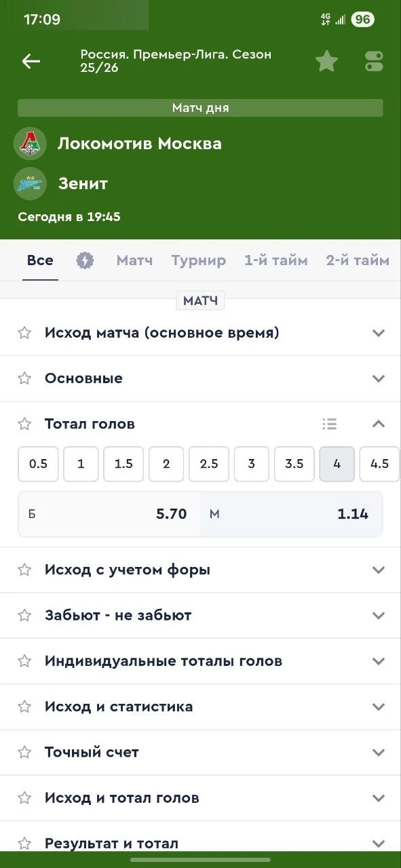This screenshot has height=868, width=401.
Task: Choose total value 2.5 in Тотал голов
Action: tap(209, 464)
